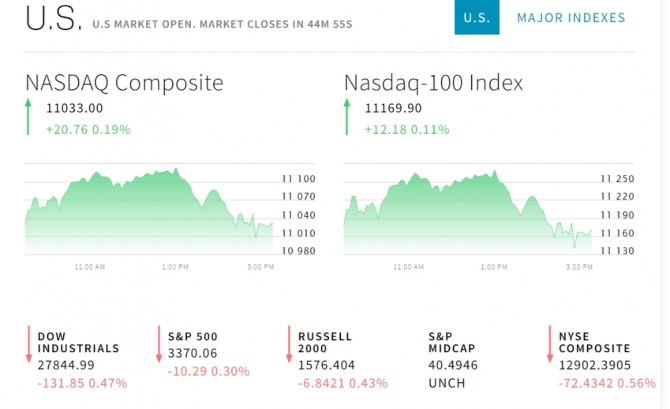The image size is (670, 409).
Task: Click the Russell 2000 red down arrow
Action: (x=290, y=344)
